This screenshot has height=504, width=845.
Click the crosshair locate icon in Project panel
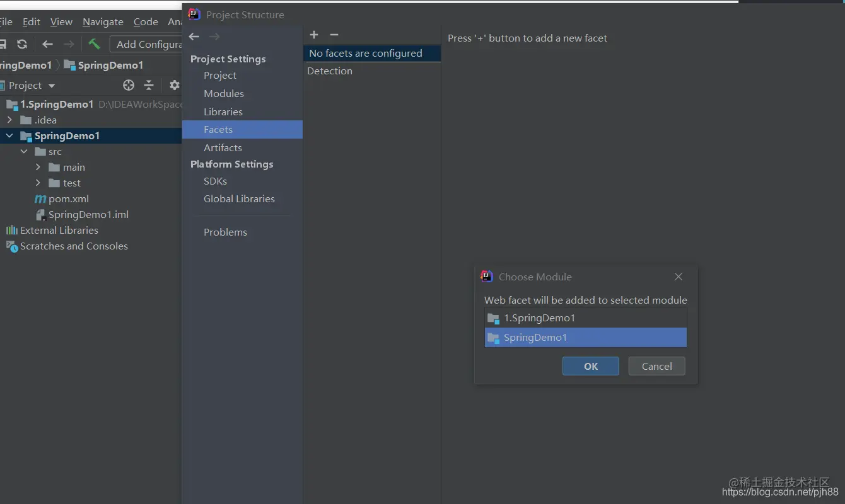coord(129,85)
